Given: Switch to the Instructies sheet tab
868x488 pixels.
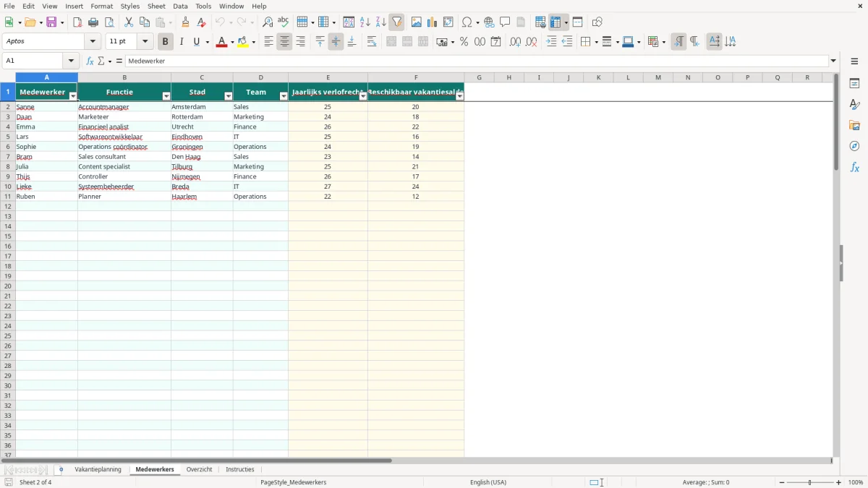Looking at the screenshot, I should [x=240, y=470].
